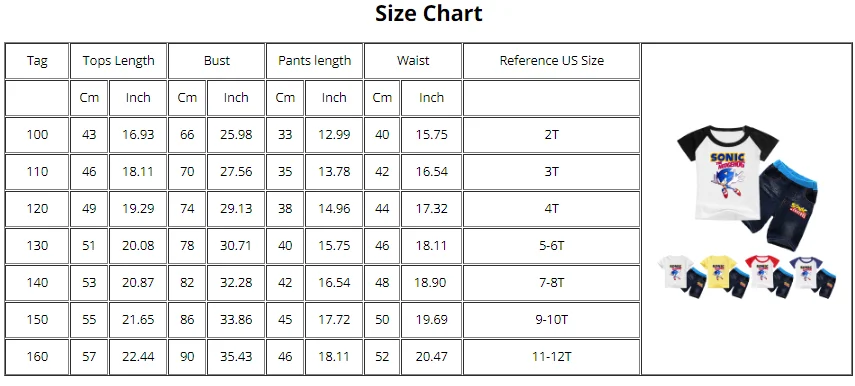
Task: Click the Tag column header
Action: 37,61
